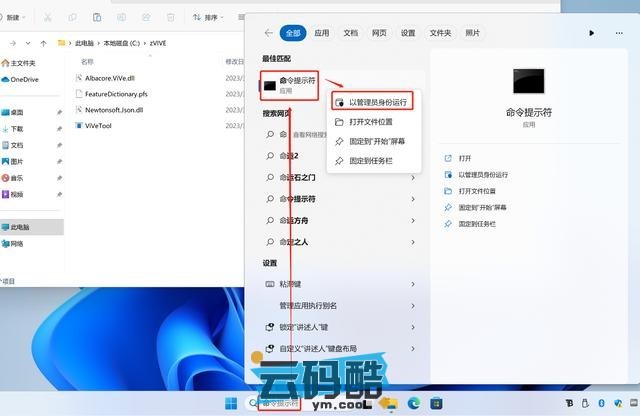Open the search panel three-dots options
Viewport: 640px width, 416px height.
(x=621, y=33)
